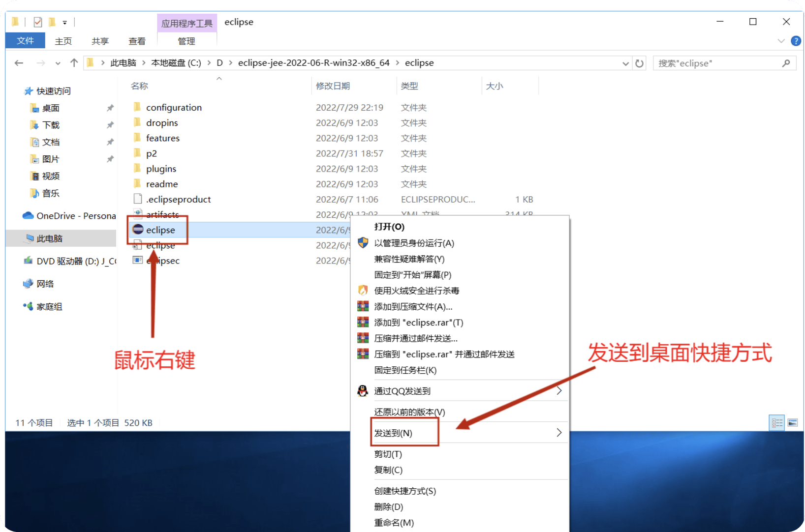Switch to large icons view layout icon
Viewport: 805px width, 532px height.
click(793, 423)
